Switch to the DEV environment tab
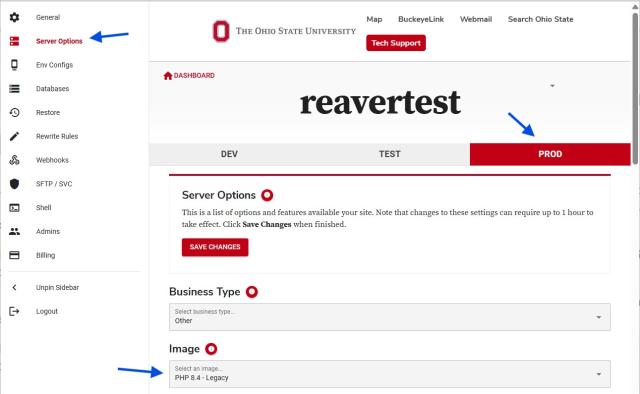This screenshot has height=394, width=640. pos(229,154)
